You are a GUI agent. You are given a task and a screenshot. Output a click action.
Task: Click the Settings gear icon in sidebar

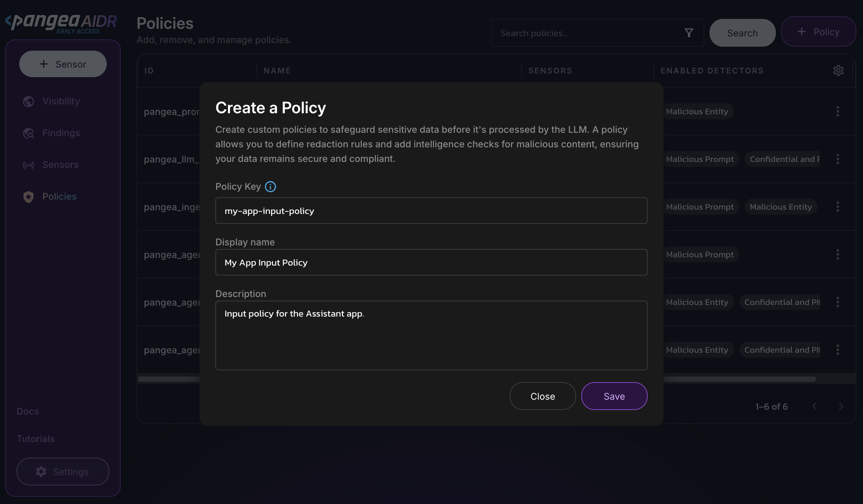pyautogui.click(x=41, y=472)
